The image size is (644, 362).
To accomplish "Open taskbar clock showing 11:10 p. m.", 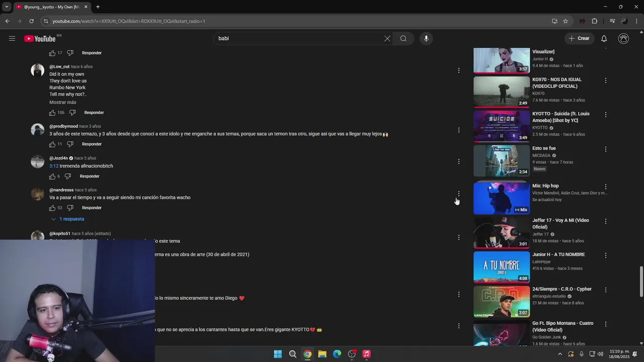I will pyautogui.click(x=619, y=354).
